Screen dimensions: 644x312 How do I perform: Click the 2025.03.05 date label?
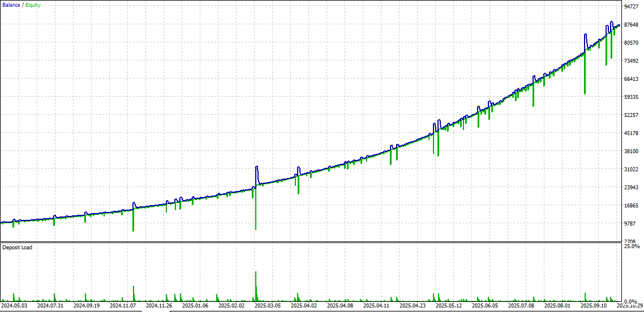coord(268,306)
